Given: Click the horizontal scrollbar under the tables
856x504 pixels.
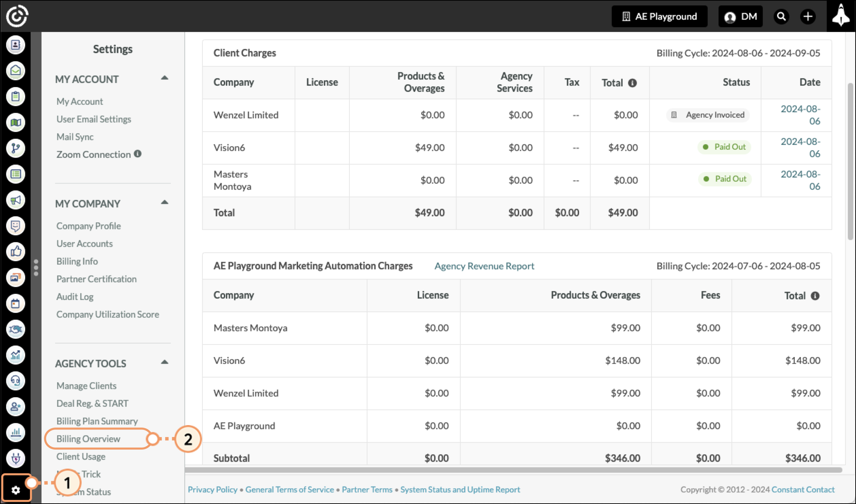Looking at the screenshot, I should click(x=513, y=470).
